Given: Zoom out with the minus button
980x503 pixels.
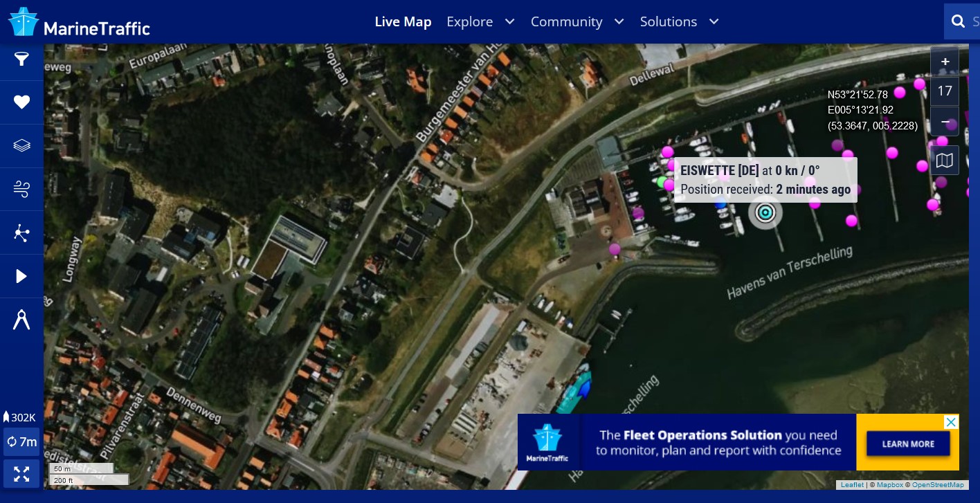Looking at the screenshot, I should pyautogui.click(x=945, y=121).
